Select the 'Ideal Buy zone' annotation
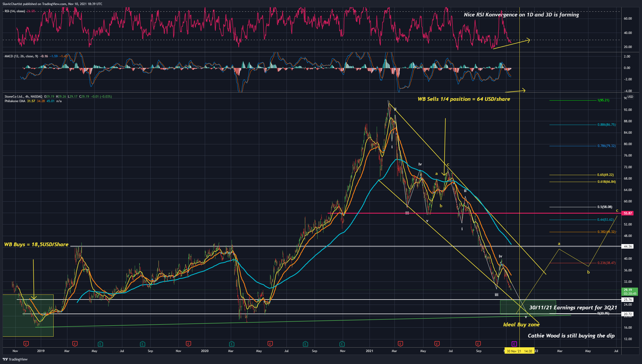Viewport: 642px width, 364px height. (x=521, y=324)
